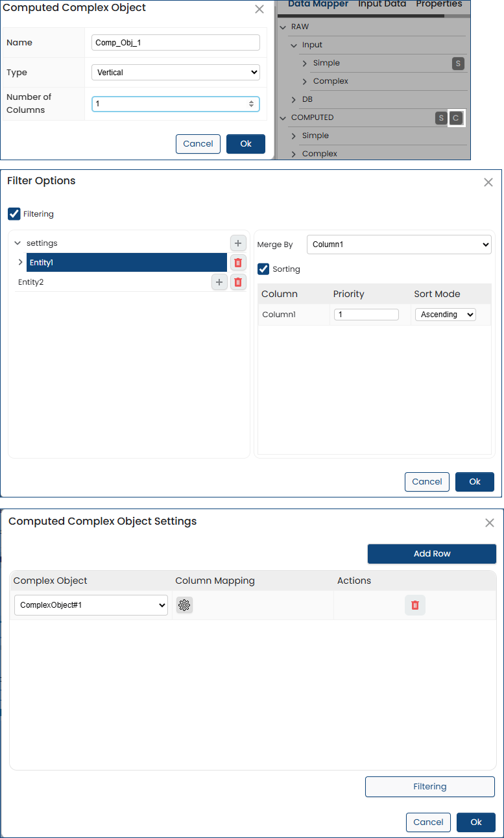This screenshot has width=504, height=838.
Task: Click the plus icon beside settings
Action: tap(238, 243)
